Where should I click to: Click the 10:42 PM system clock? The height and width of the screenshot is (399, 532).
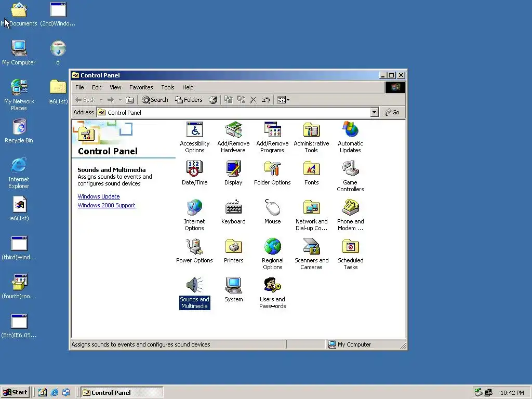[512, 393]
